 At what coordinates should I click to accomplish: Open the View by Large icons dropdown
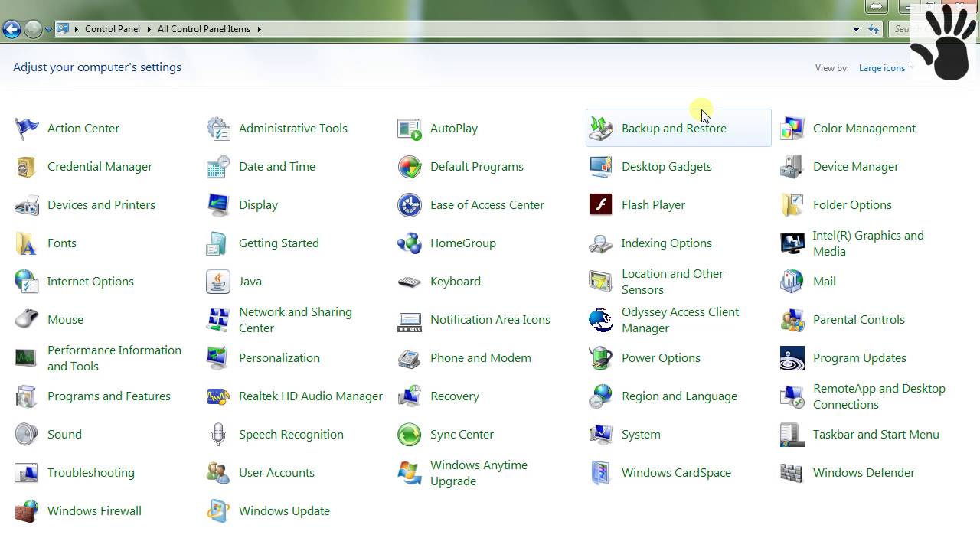click(x=886, y=68)
